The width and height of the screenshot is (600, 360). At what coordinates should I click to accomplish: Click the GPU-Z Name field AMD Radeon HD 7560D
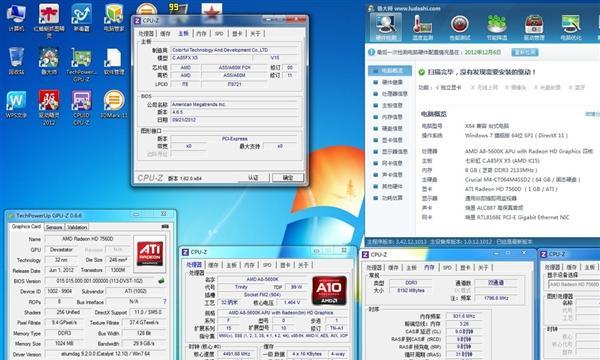88,239
